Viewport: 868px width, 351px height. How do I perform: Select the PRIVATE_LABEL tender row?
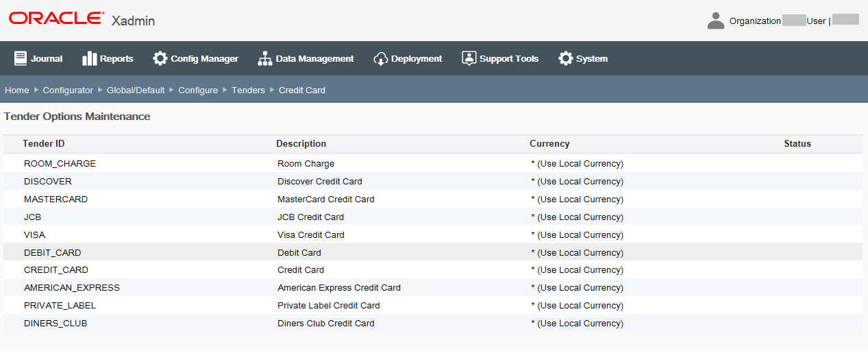[x=433, y=306]
